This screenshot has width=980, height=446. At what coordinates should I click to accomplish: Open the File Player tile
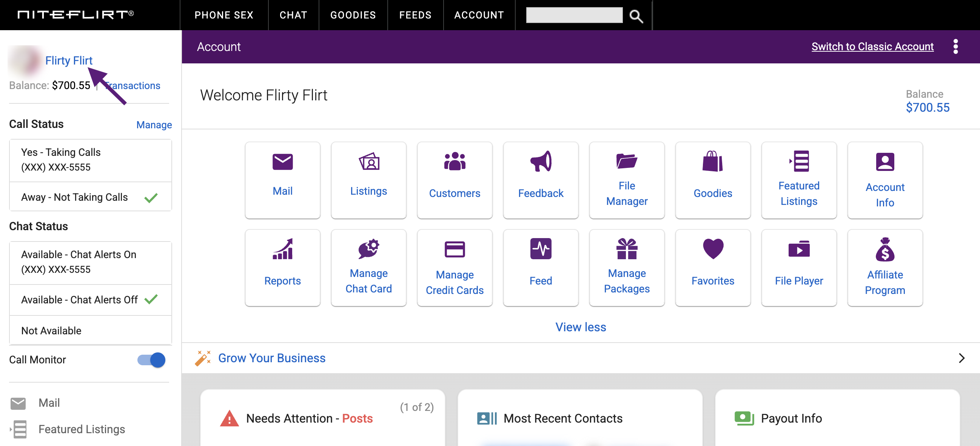coord(799,268)
